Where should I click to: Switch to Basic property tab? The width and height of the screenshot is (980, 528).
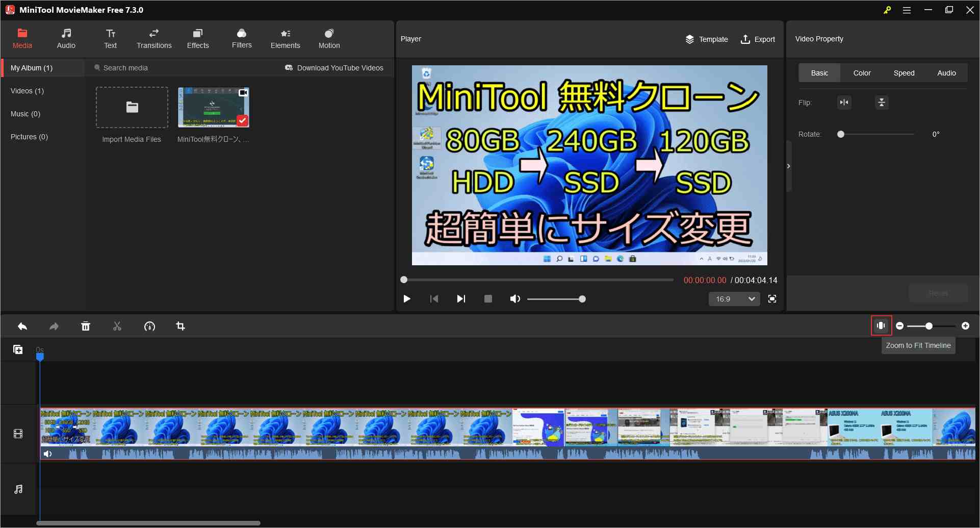(819, 73)
